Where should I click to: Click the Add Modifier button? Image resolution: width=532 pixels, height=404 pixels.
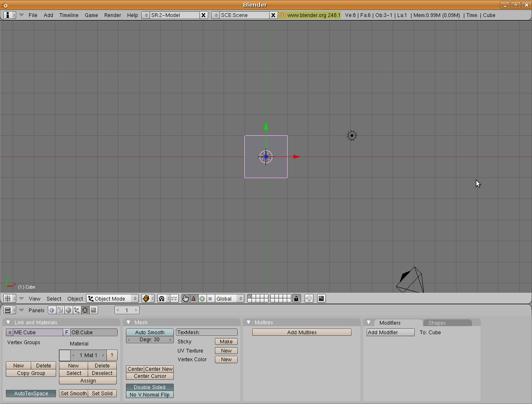pos(390,332)
